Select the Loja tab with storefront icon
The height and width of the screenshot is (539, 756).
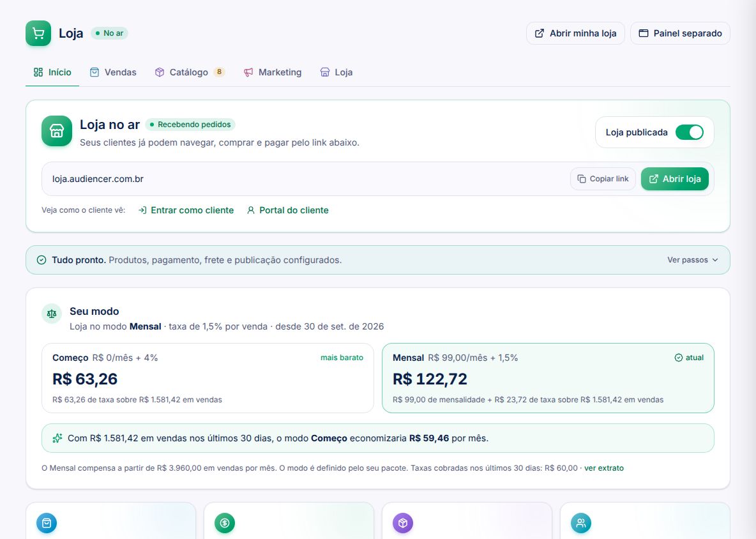tap(336, 72)
